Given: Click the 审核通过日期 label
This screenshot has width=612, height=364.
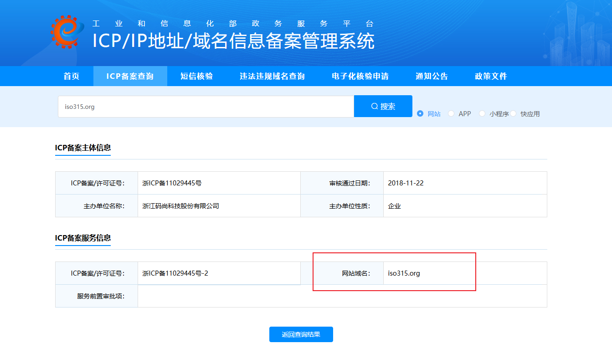Looking at the screenshot, I should click(350, 183).
